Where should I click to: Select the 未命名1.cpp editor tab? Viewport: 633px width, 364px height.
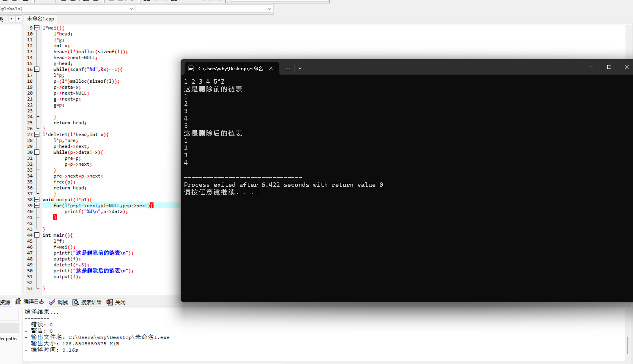40,19
